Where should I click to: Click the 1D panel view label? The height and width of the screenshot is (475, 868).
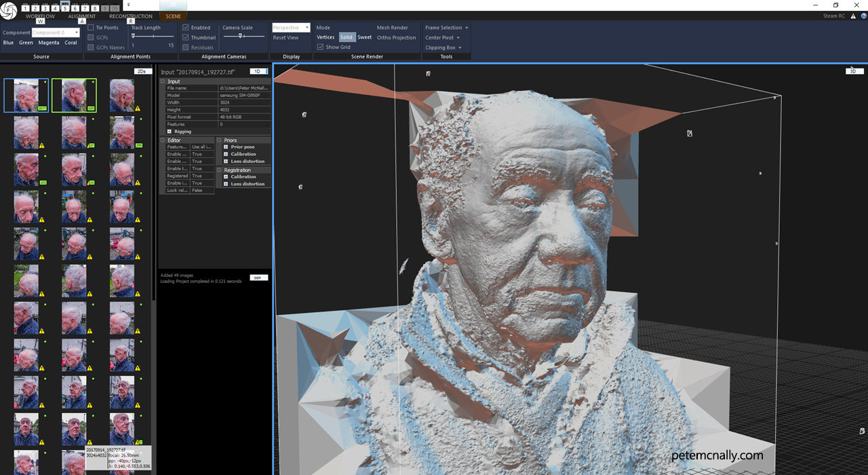point(258,71)
